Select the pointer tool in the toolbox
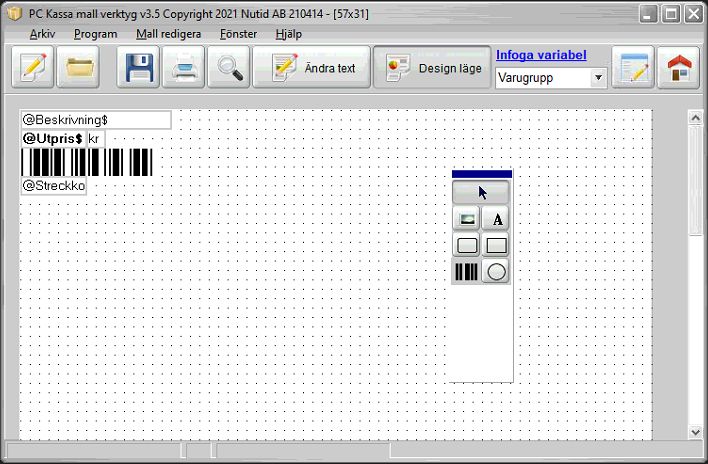The height and width of the screenshot is (464, 708). coord(481,192)
